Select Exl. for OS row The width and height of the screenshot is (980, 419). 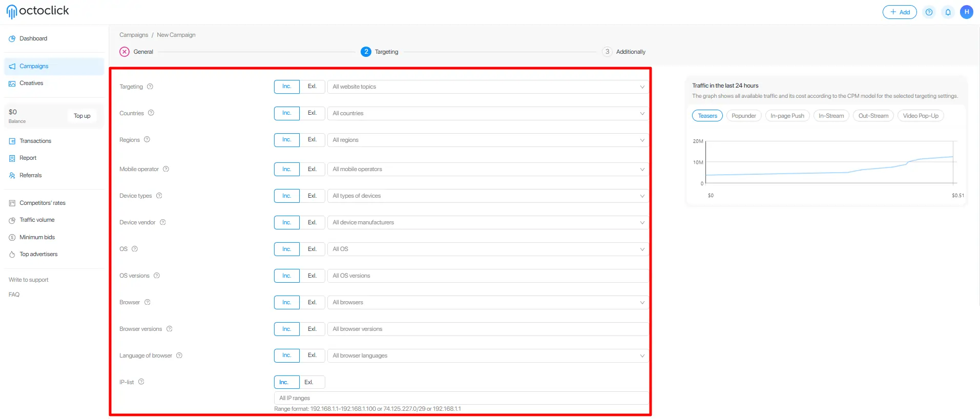click(312, 249)
